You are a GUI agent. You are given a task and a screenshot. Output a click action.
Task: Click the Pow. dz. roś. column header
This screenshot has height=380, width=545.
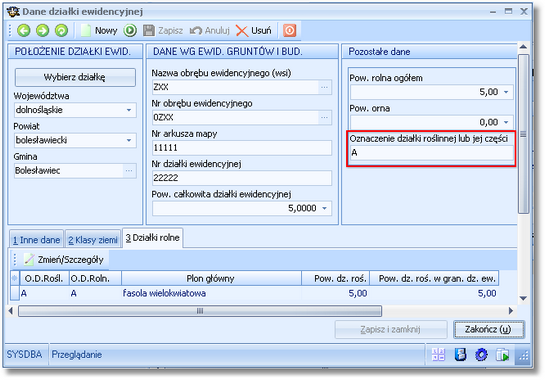point(335,278)
